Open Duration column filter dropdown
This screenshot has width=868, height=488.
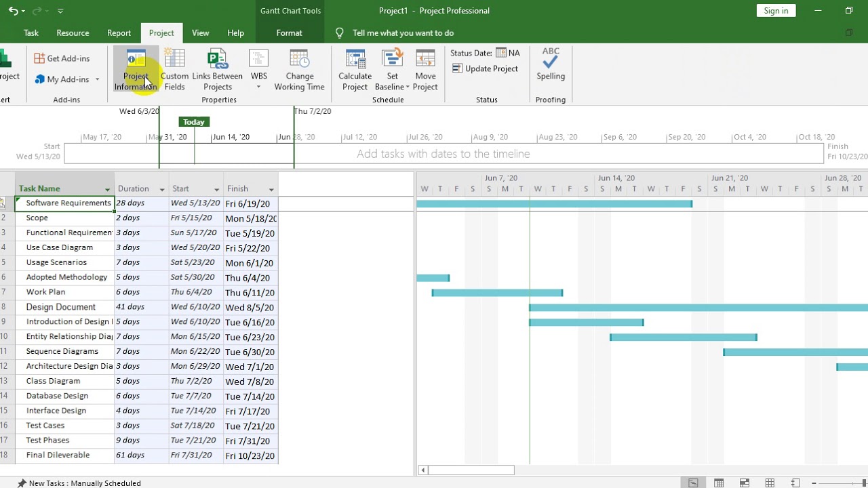pos(162,189)
